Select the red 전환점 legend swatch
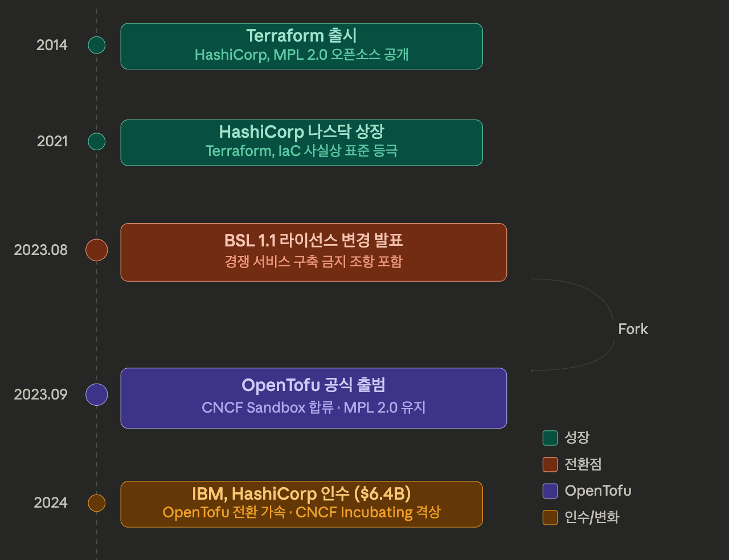The image size is (729, 560). pos(550,464)
